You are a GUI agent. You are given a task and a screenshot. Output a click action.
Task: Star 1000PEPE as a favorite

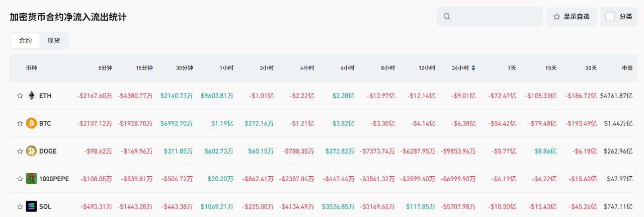(x=20, y=179)
